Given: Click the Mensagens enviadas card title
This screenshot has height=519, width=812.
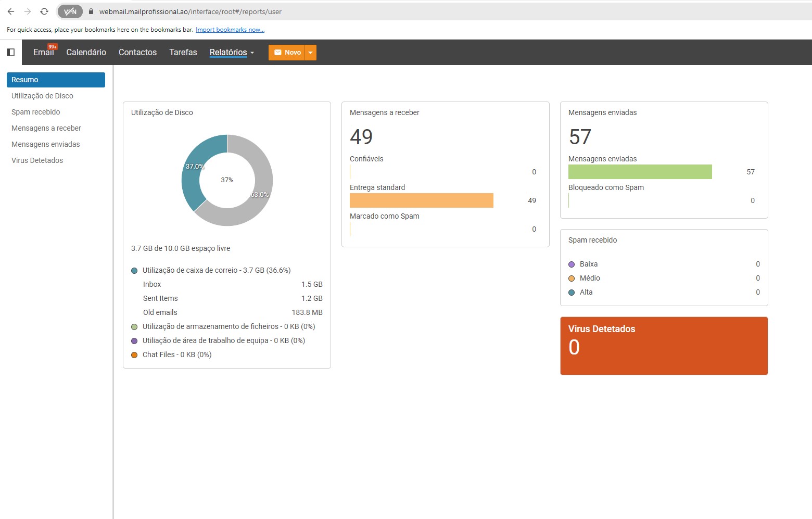Looking at the screenshot, I should 602,112.
